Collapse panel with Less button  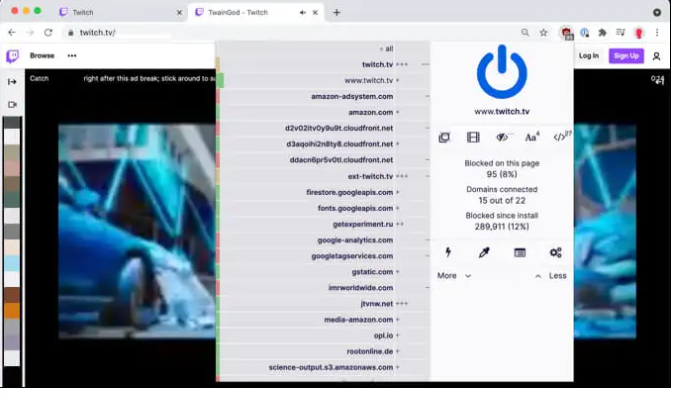click(551, 276)
